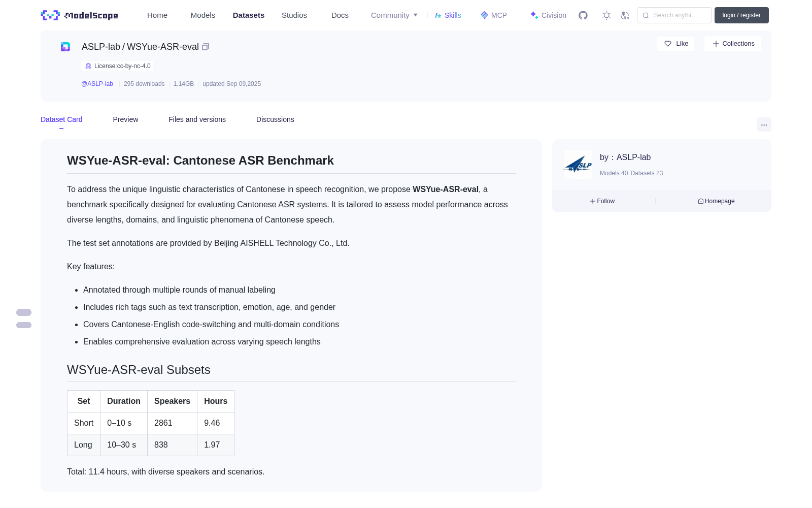Switch to the Files and versions tab
Image resolution: width=812 pixels, height=508 pixels.
point(197,119)
